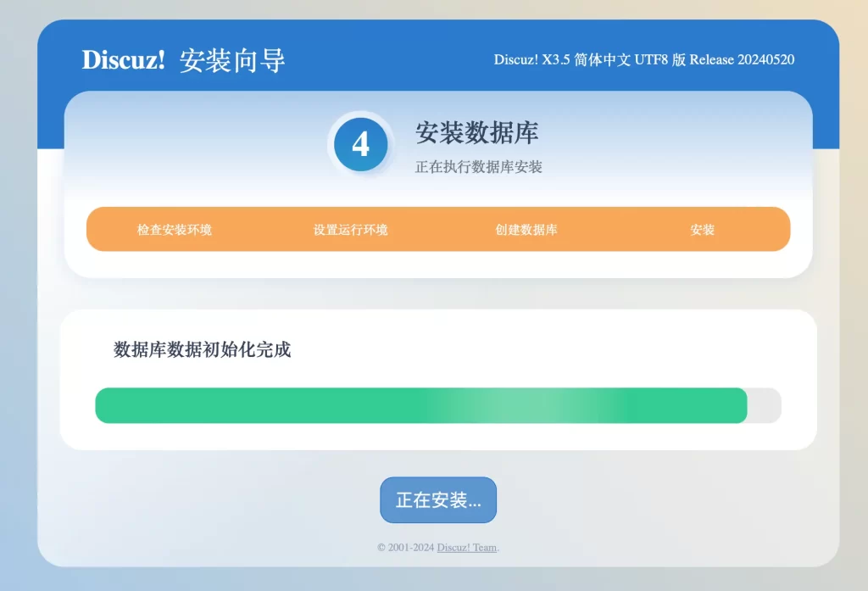Click the 安装向导 title text
This screenshot has height=591, width=868.
click(x=232, y=60)
